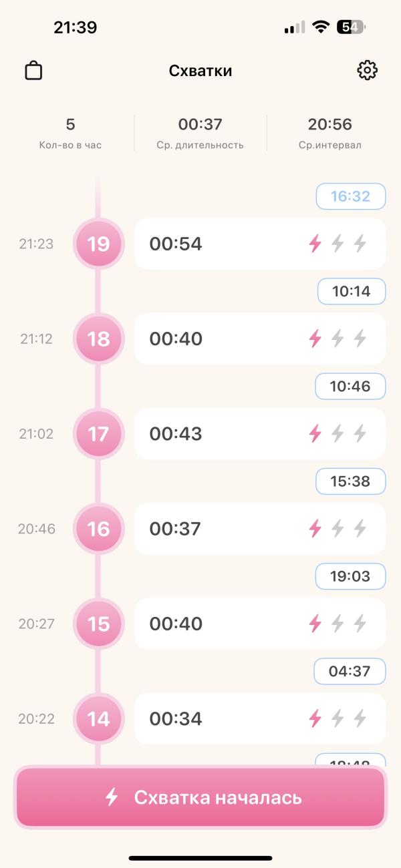This screenshot has width=401, height=868.
Task: Select contraction number 19 circle
Action: (98, 244)
